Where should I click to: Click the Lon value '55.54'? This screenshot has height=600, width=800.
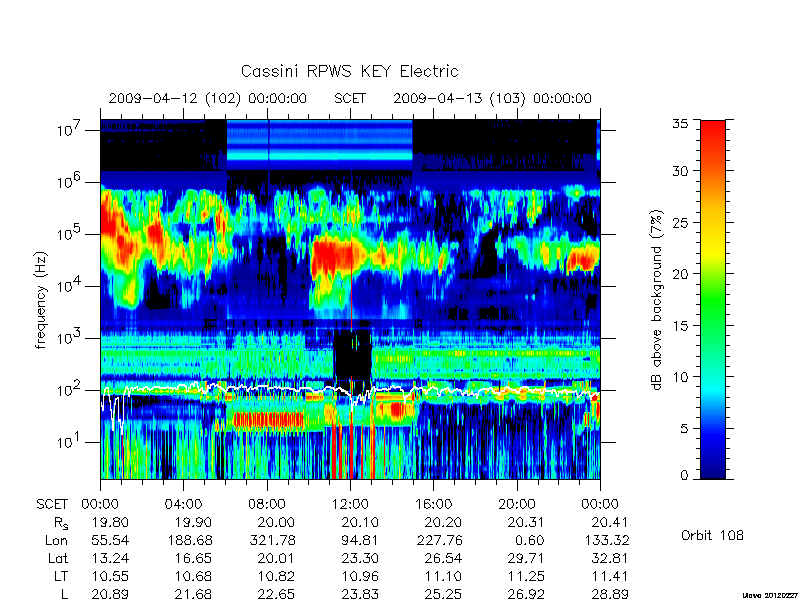(x=110, y=540)
